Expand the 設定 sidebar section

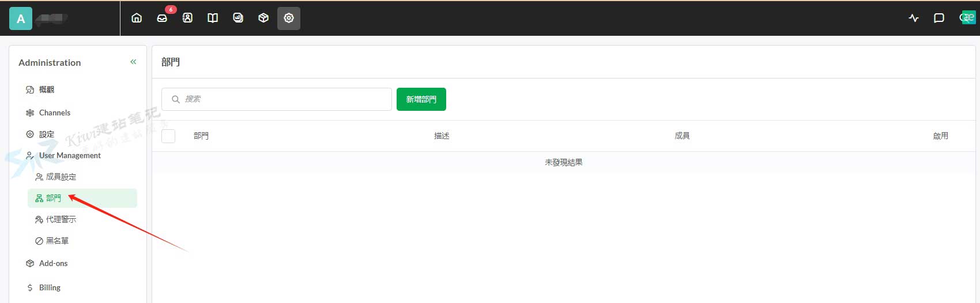tap(40, 134)
